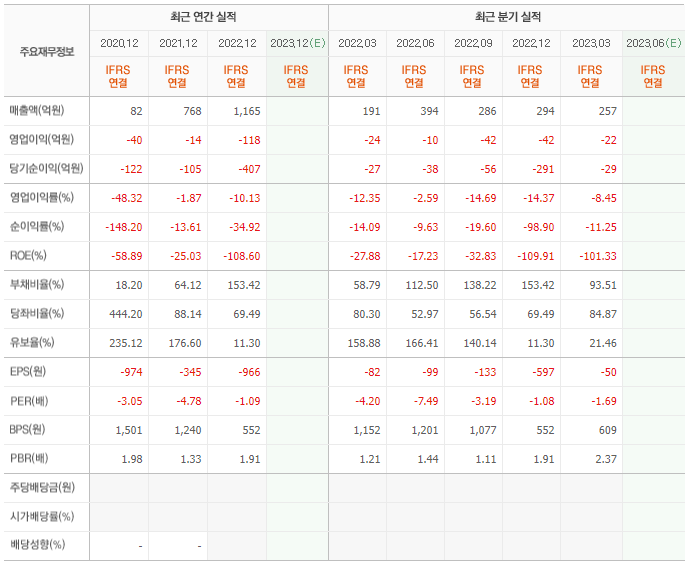Screen dimensions: 689x564
Task: Click the net income value -407
Action: [x=249, y=169]
